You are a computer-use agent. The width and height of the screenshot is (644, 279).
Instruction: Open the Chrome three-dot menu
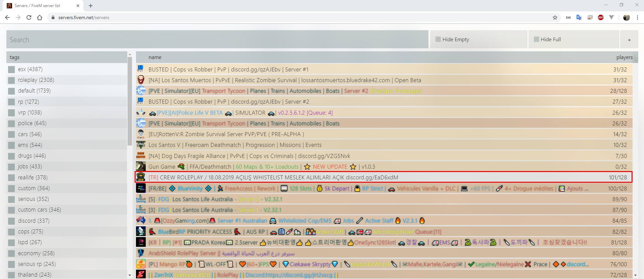point(637,17)
